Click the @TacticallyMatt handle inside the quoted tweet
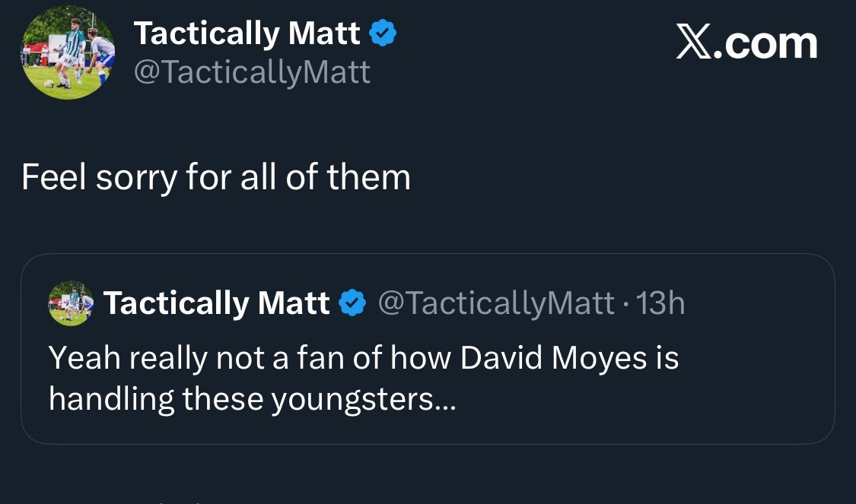Image resolution: width=856 pixels, height=504 pixels. 496,303
